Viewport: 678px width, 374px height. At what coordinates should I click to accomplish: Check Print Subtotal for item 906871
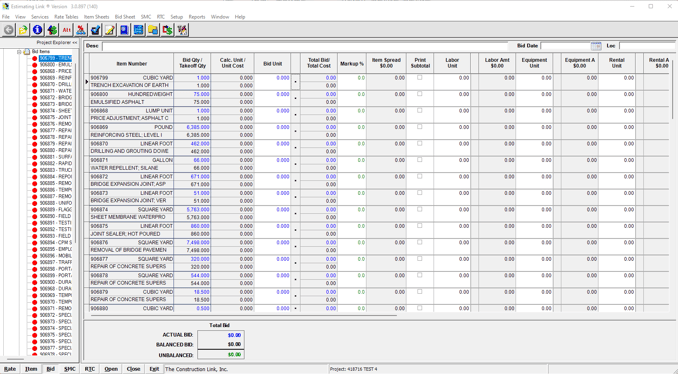[419, 160]
